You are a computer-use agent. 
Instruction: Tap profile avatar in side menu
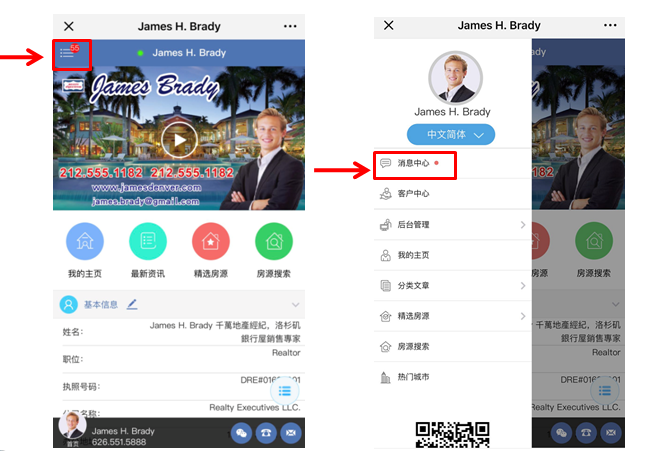pyautogui.click(x=455, y=78)
